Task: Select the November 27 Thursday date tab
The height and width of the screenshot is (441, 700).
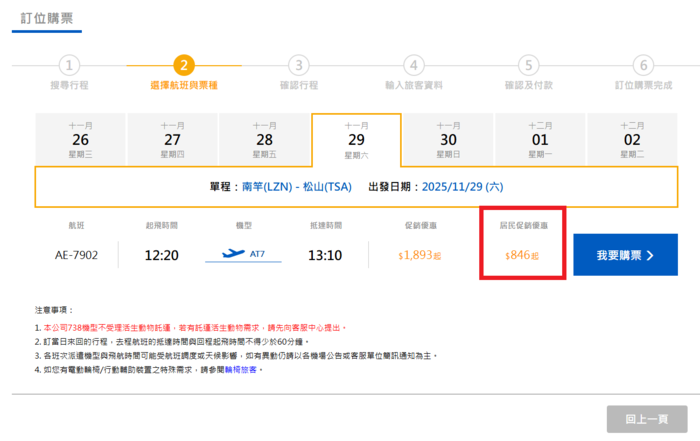Action: tap(172, 139)
